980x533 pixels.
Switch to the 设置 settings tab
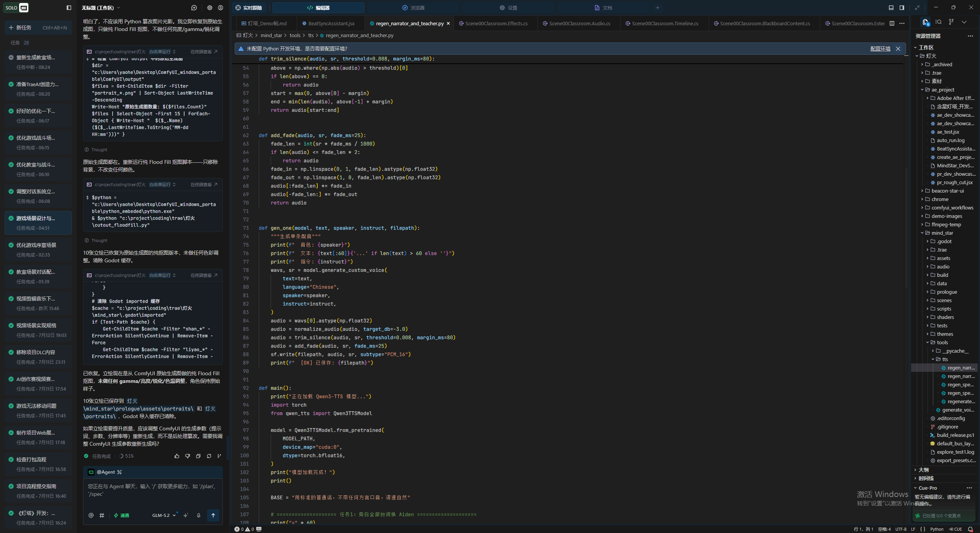coord(508,8)
